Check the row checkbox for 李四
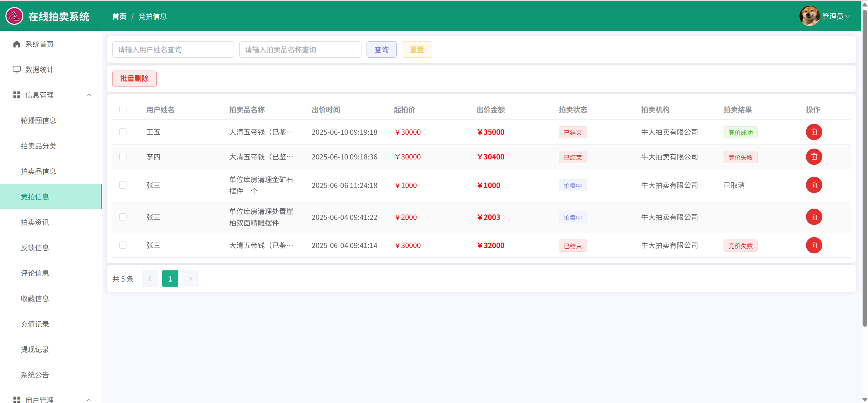Viewport: 868px width, 403px height. tap(123, 156)
